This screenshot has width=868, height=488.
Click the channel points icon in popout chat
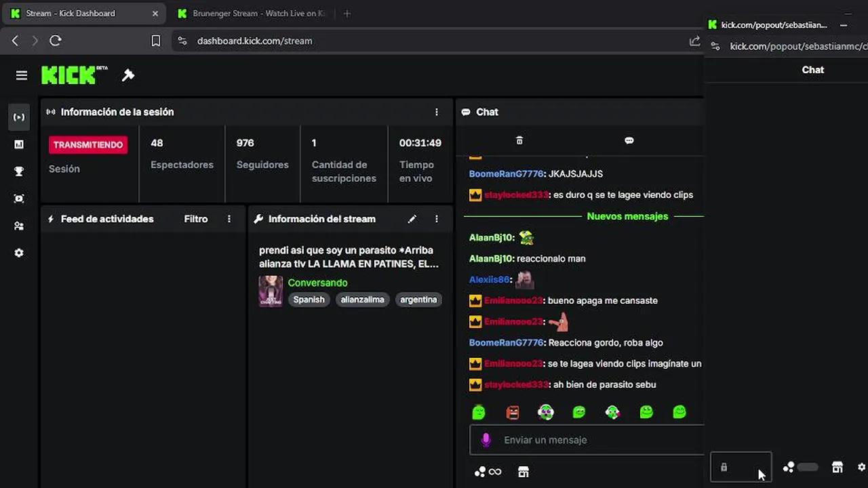click(x=801, y=467)
